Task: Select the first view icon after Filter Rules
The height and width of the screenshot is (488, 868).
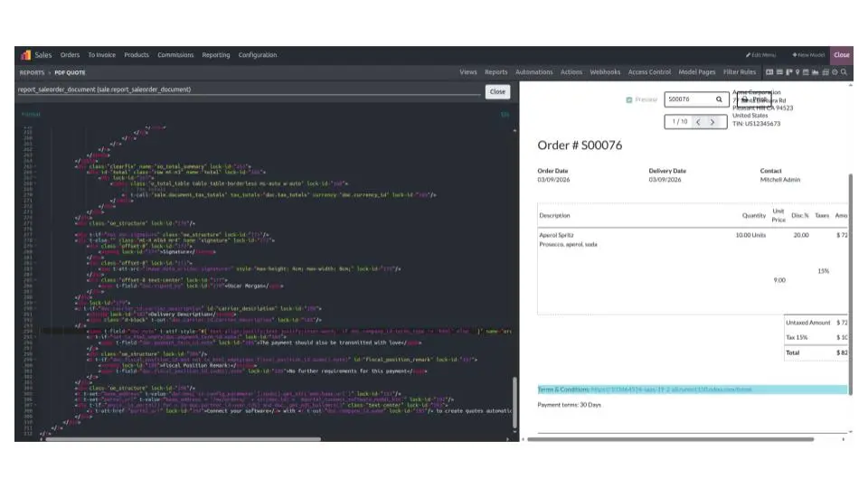Action: point(769,72)
